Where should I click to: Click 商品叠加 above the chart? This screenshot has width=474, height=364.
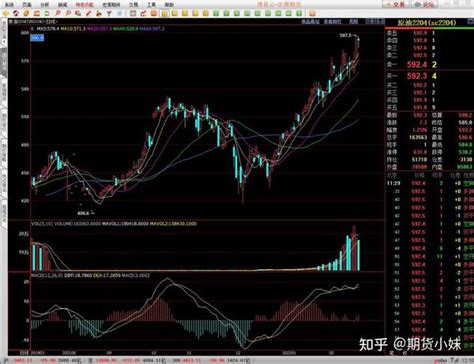tap(310, 22)
